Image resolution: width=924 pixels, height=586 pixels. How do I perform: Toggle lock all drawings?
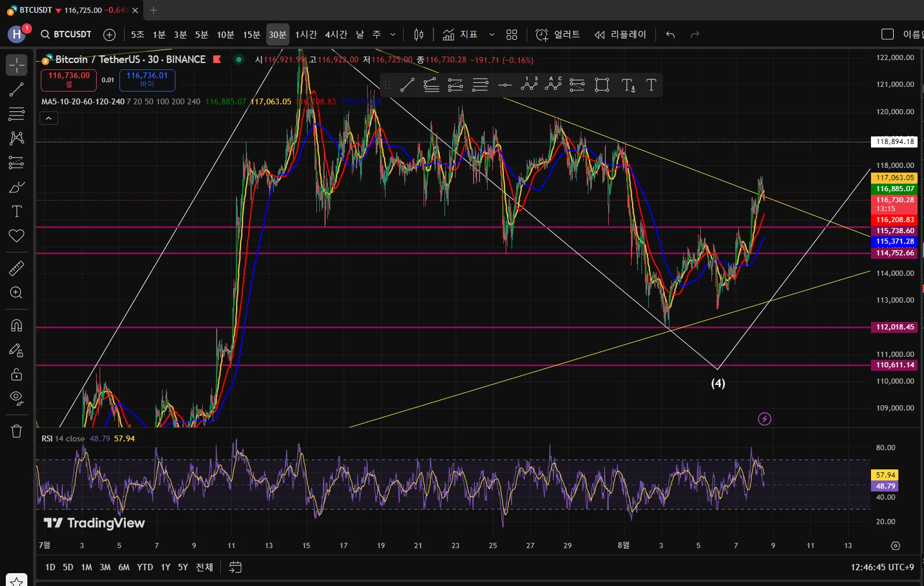(x=16, y=374)
